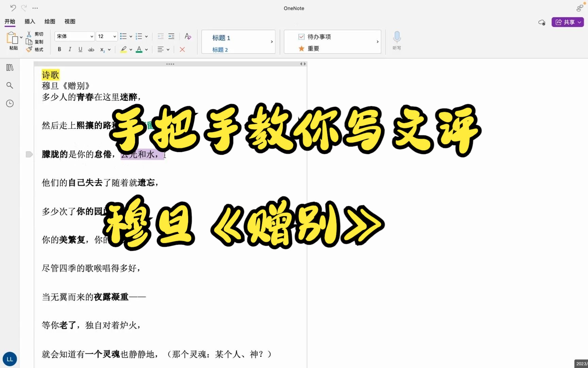Toggle subscript formatting
The height and width of the screenshot is (368, 588).
[x=102, y=50]
